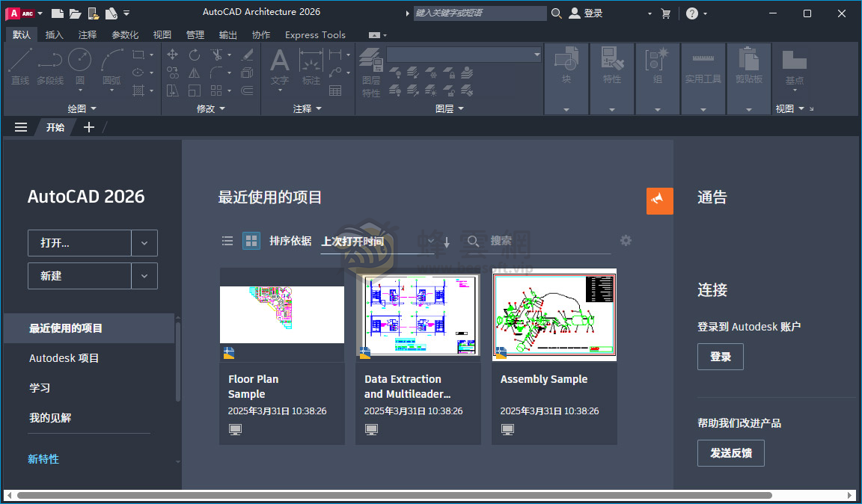Select Autodesk 项目 in sidebar

point(64,358)
